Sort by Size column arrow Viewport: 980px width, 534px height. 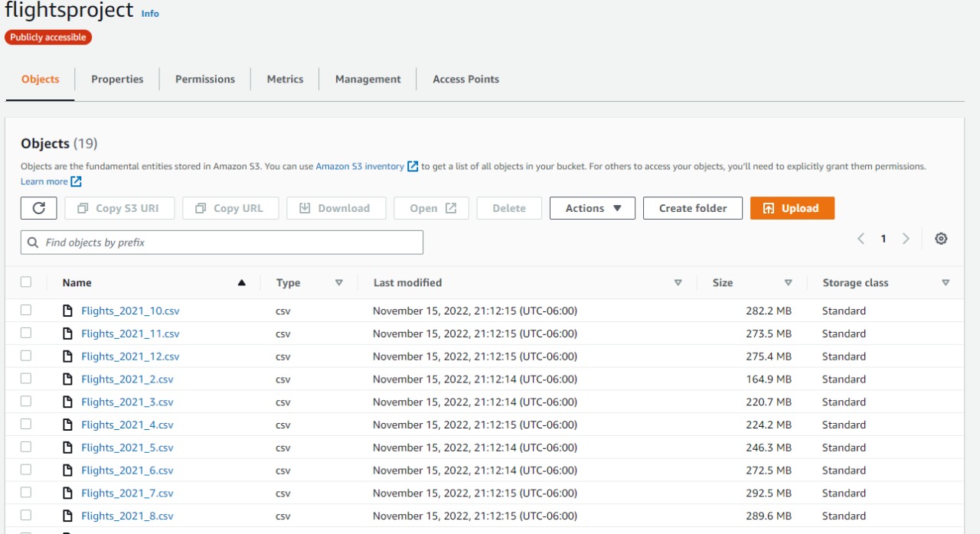[788, 282]
